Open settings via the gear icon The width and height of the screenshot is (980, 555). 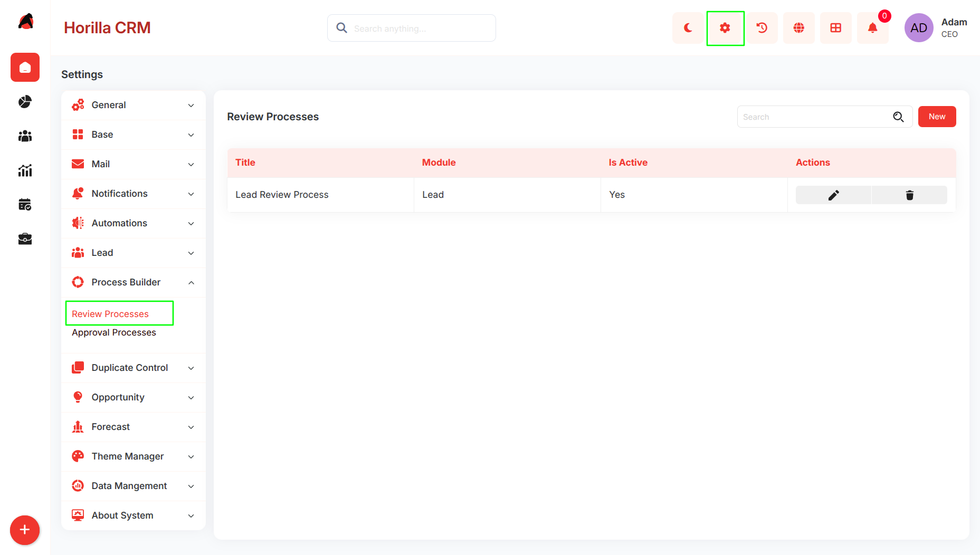[725, 28]
